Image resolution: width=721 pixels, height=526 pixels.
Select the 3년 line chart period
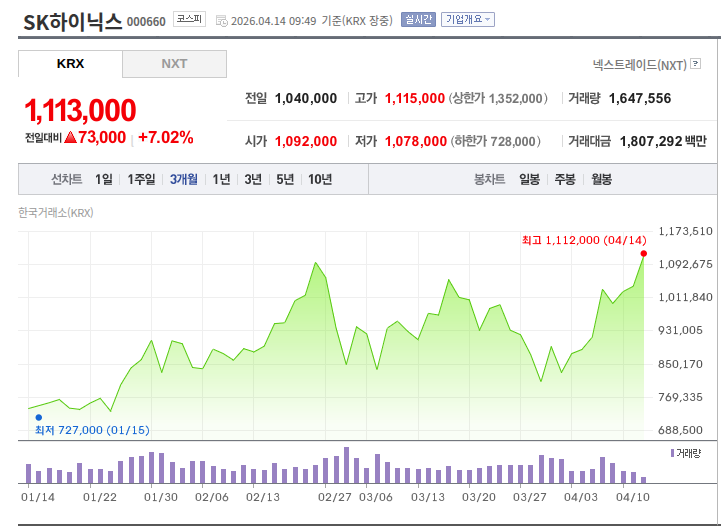tap(253, 179)
